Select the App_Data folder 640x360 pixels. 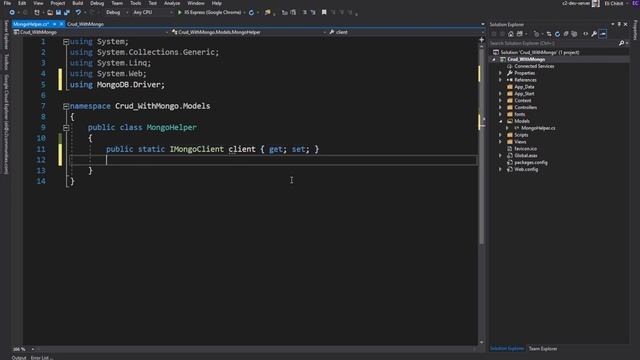click(524, 87)
